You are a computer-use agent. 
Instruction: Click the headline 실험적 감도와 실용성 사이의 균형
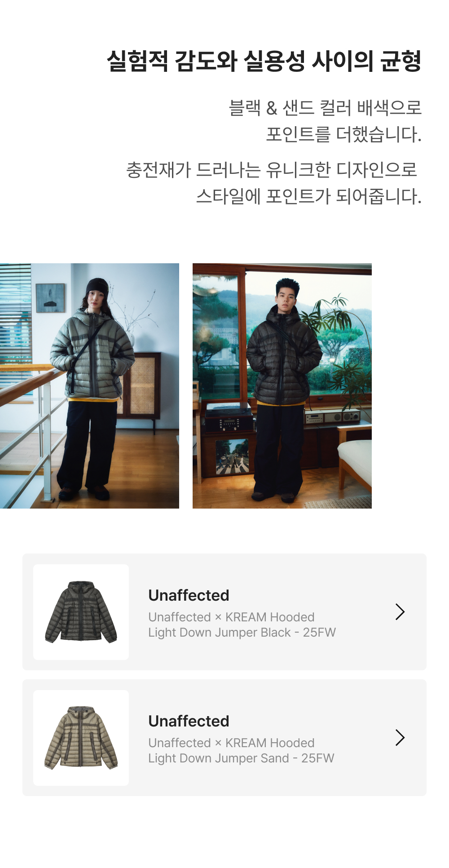264,61
